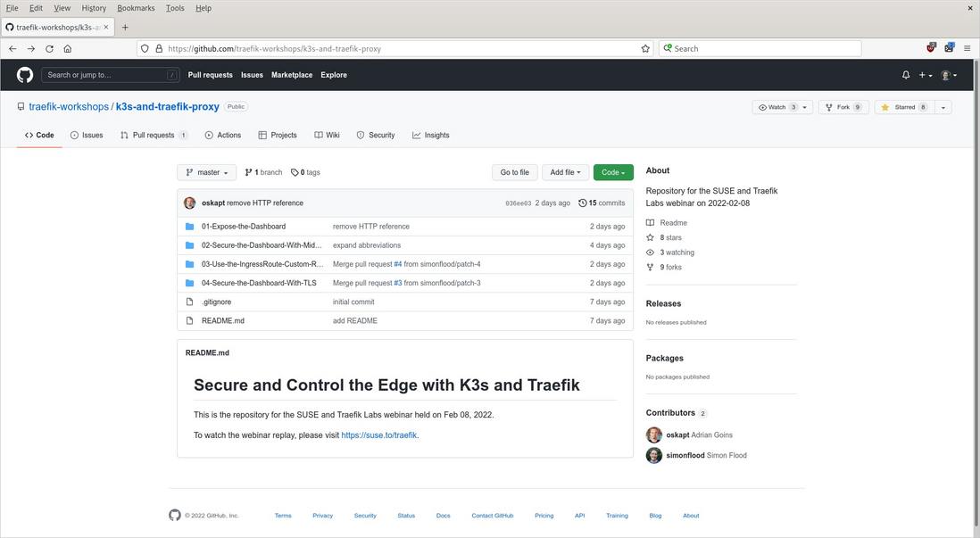Open oskapt's avatar in Contributors
This screenshot has width=980, height=538.
tap(653, 435)
